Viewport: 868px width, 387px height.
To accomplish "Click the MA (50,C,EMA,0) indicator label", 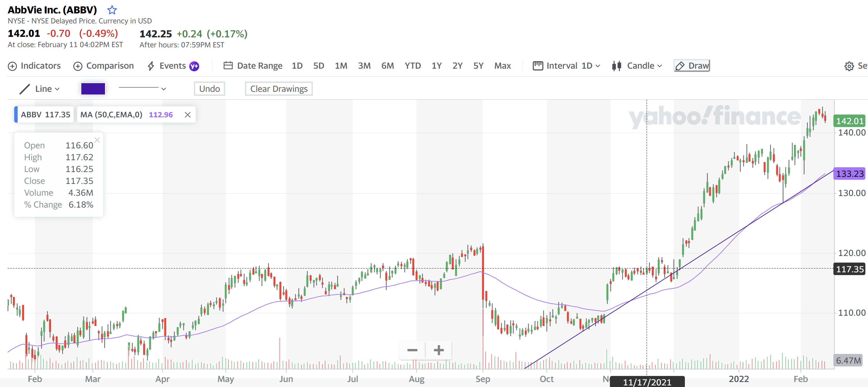I will point(111,114).
